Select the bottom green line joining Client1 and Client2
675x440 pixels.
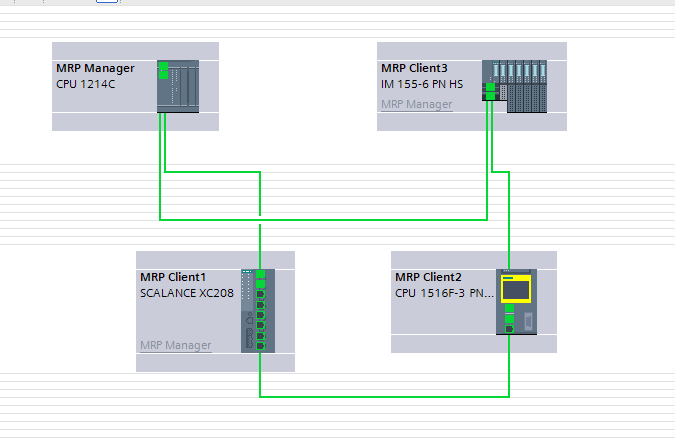coord(385,396)
